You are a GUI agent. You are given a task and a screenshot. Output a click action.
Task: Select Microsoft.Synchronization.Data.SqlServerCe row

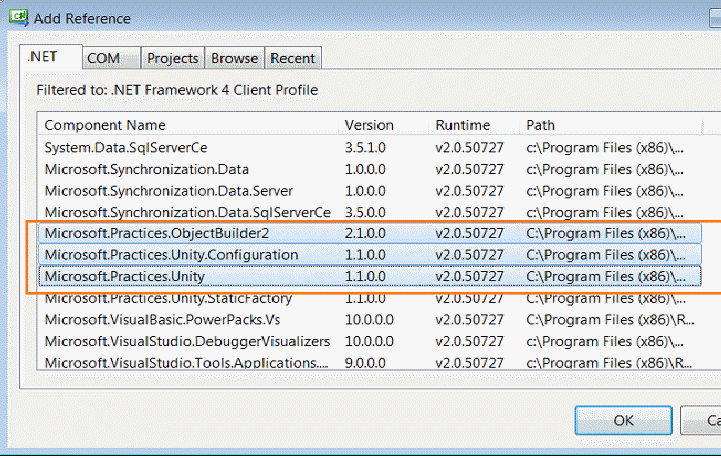tap(370, 212)
